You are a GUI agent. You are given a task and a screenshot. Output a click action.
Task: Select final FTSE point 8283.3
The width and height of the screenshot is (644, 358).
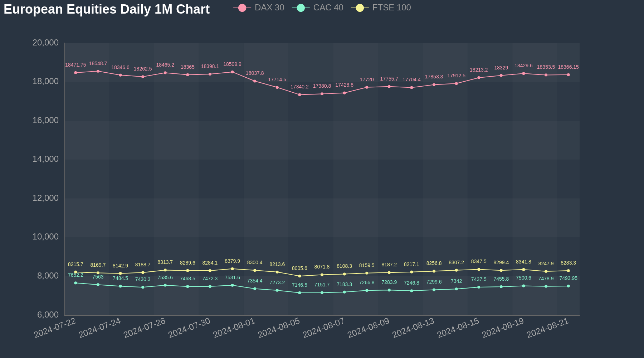pos(569,271)
